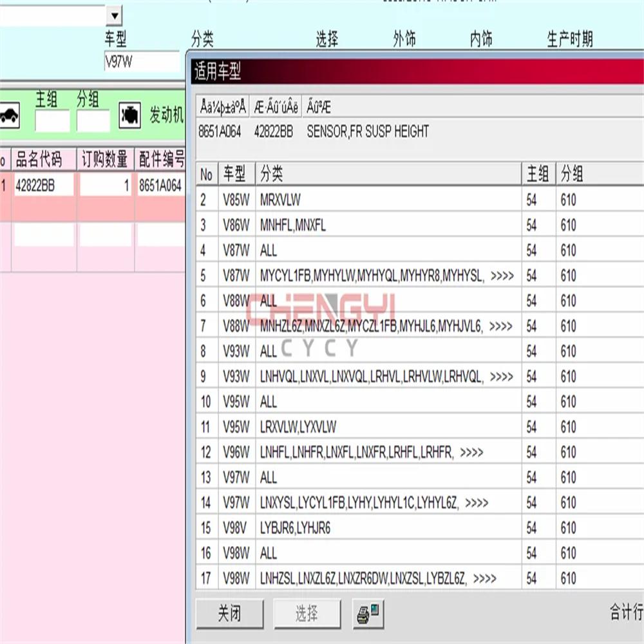
Task: Click the car icon in green bar
Action: (10, 115)
